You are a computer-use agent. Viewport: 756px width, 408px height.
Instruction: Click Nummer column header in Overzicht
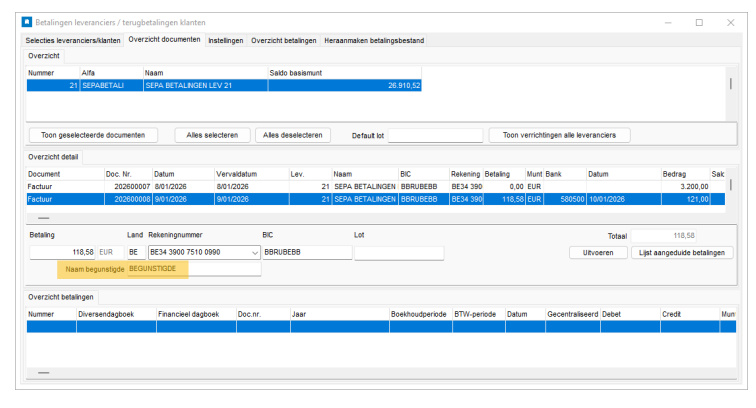point(53,73)
